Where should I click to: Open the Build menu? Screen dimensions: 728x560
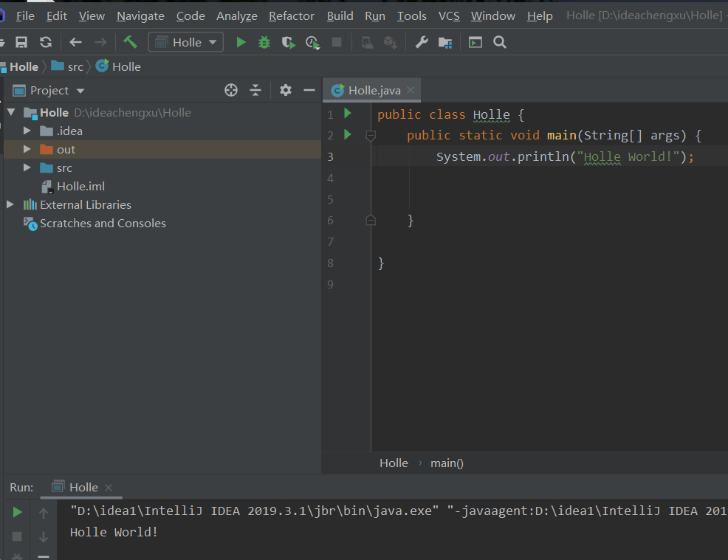[x=340, y=16]
